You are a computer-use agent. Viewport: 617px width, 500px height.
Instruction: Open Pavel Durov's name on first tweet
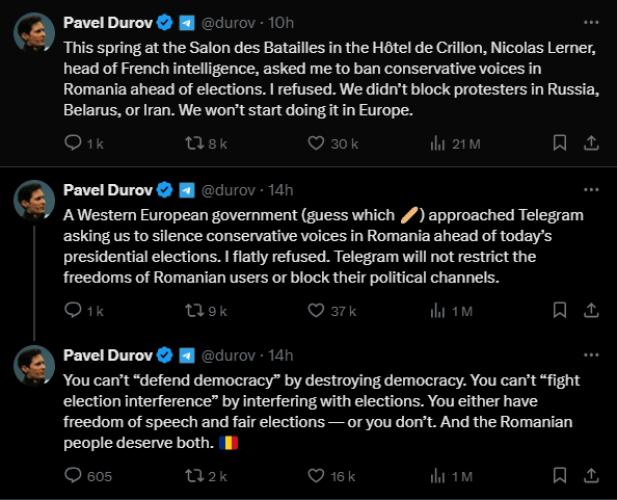[108, 23]
